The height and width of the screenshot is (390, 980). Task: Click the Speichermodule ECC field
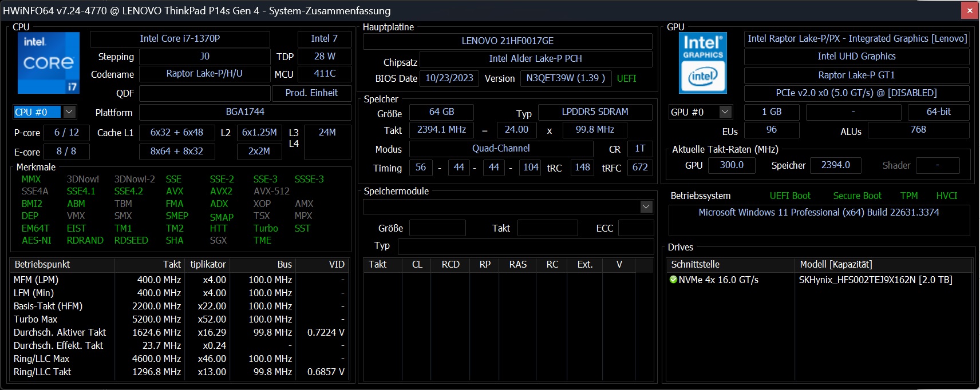tap(635, 228)
